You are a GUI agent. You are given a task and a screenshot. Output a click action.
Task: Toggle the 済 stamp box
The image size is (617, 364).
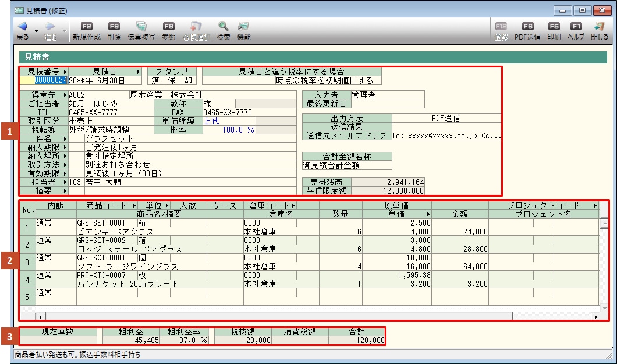[x=155, y=81]
